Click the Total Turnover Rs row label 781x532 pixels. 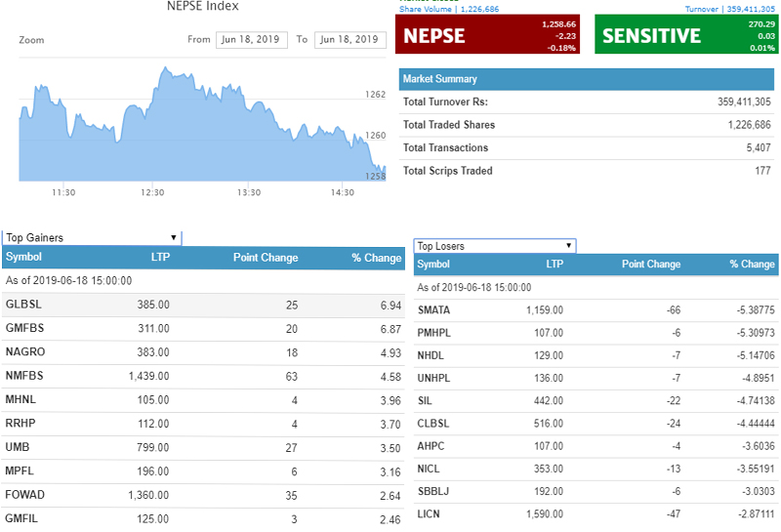445,102
